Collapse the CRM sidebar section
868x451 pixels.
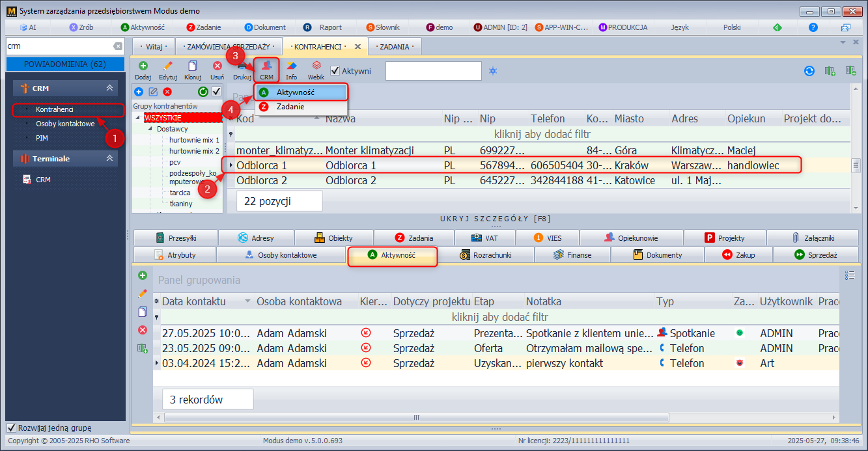[109, 88]
